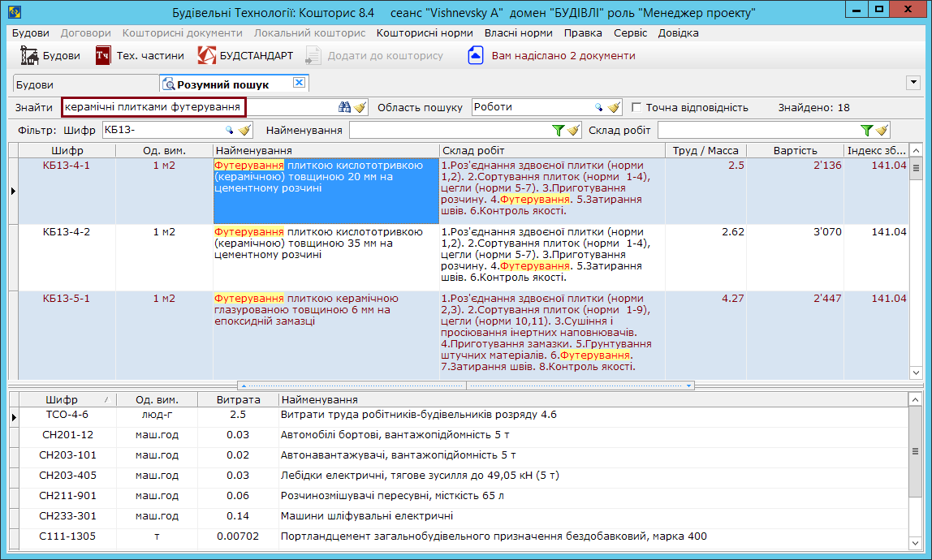Click cost value 3'070

pos(826,232)
